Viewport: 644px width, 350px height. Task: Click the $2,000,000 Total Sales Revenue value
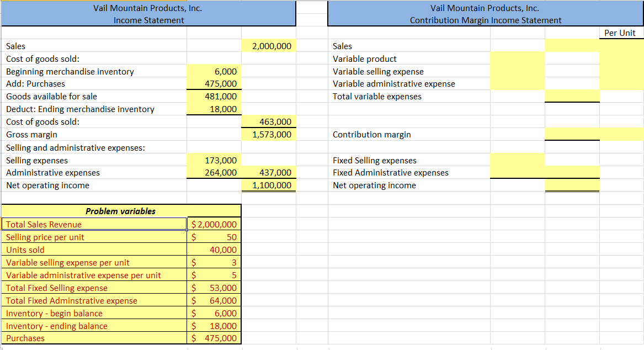point(214,224)
